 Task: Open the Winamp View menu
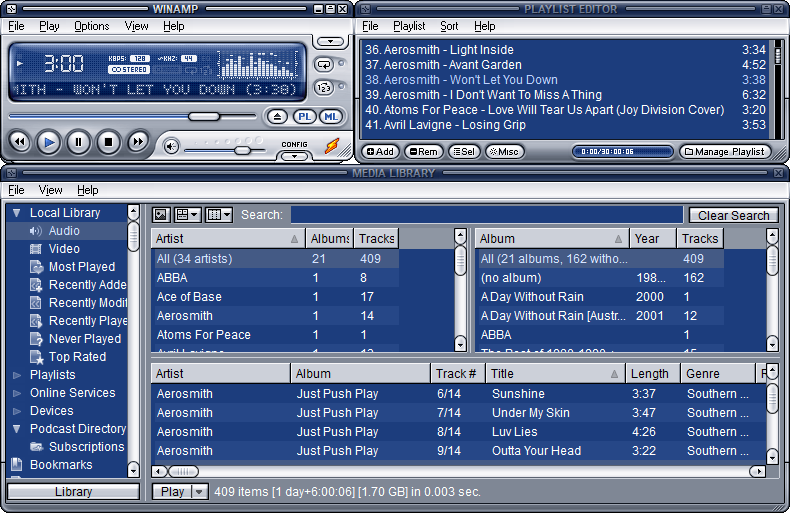tap(137, 26)
